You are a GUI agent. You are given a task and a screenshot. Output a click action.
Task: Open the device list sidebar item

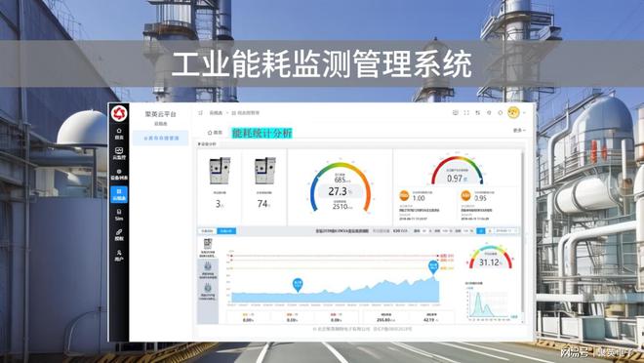[x=119, y=174]
